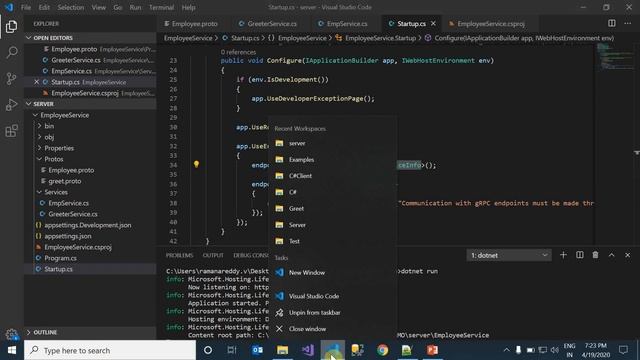The width and height of the screenshot is (640, 360).
Task: Close Startup.cs in Open Editors list
Action: (x=36, y=82)
